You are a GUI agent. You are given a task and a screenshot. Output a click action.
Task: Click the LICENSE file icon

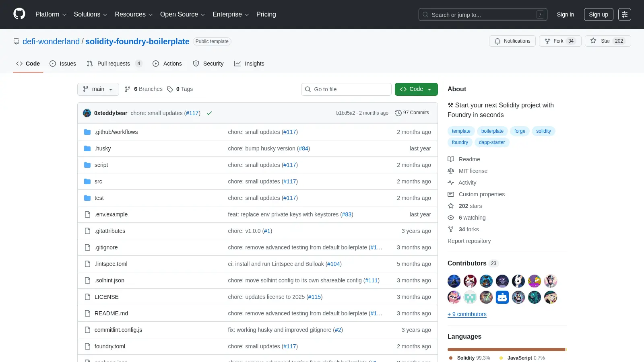pyautogui.click(x=87, y=297)
